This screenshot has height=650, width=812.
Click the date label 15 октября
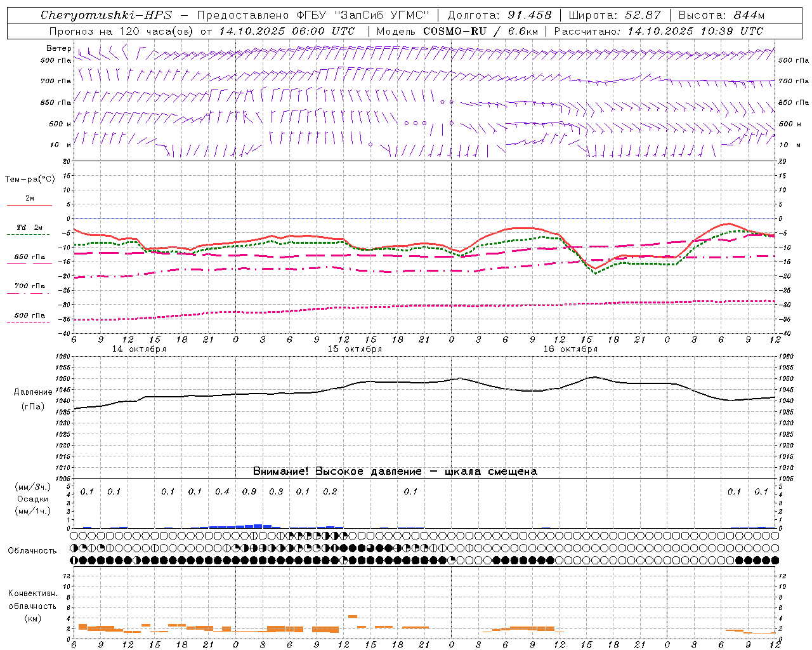[355, 349]
